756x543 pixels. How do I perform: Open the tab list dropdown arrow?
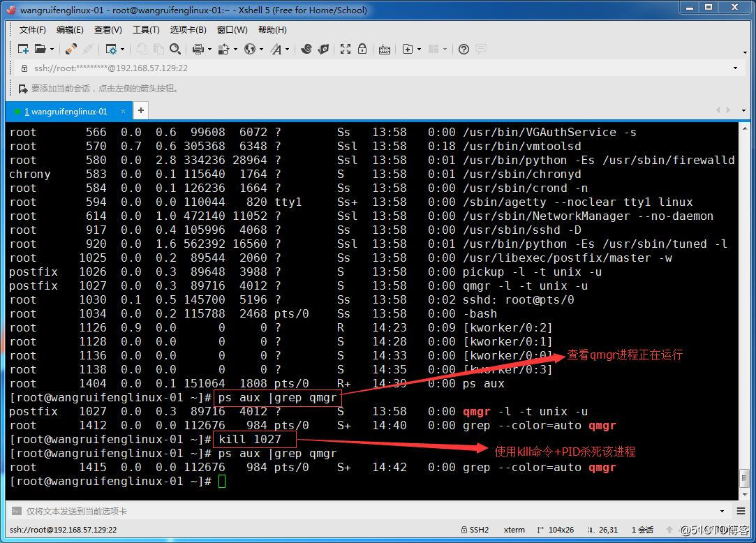coord(743,110)
